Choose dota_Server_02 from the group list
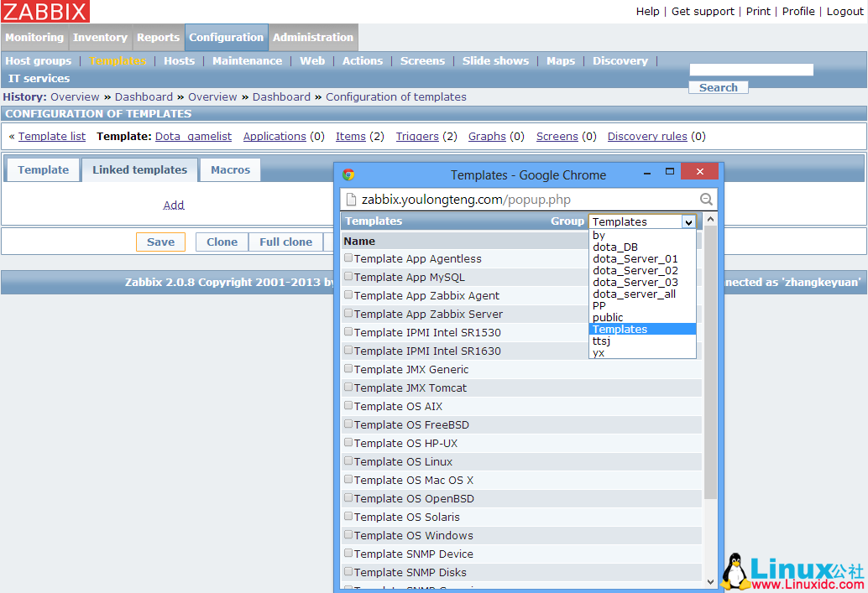Image resolution: width=868 pixels, height=593 pixels. (635, 271)
